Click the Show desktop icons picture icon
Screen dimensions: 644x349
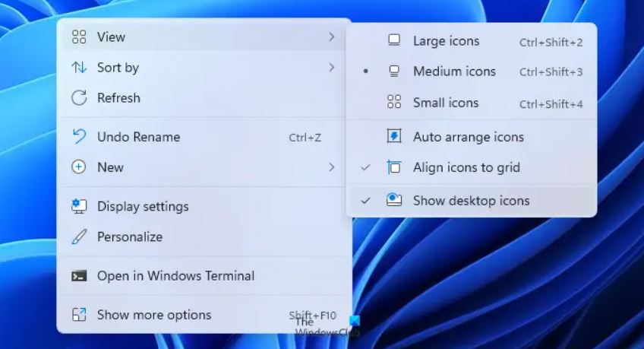394,200
